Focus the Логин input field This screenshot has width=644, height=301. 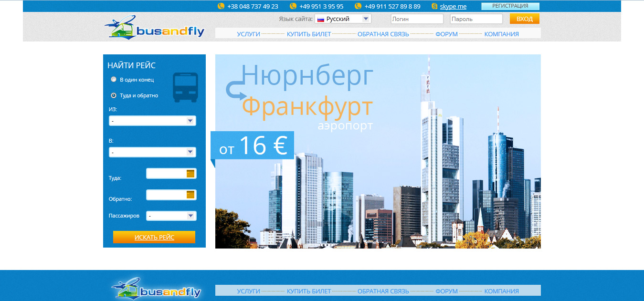tap(417, 19)
